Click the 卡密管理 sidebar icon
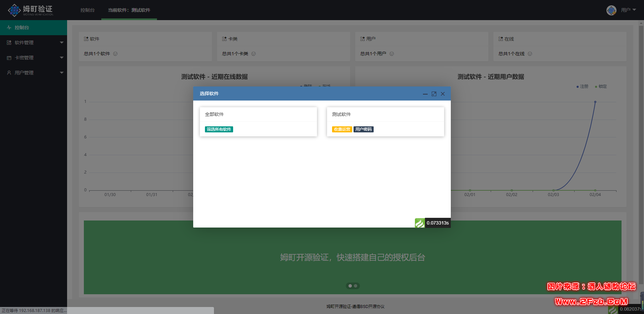The image size is (644, 314). [8, 58]
